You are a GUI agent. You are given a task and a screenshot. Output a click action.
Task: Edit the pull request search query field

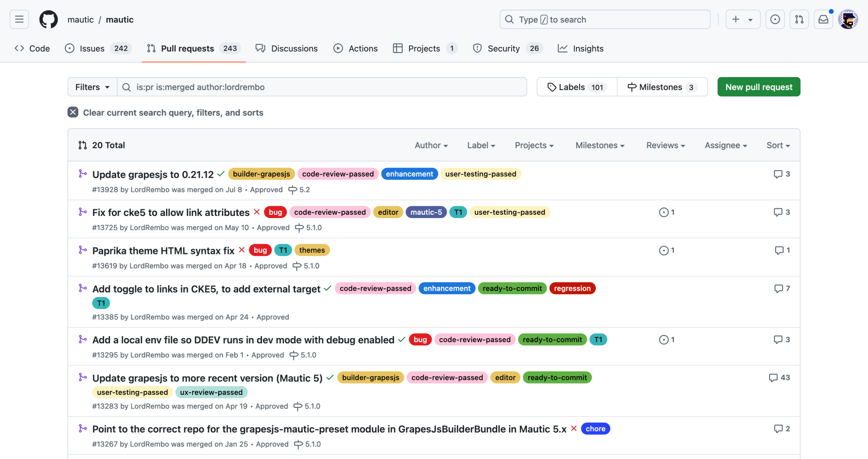click(x=322, y=87)
